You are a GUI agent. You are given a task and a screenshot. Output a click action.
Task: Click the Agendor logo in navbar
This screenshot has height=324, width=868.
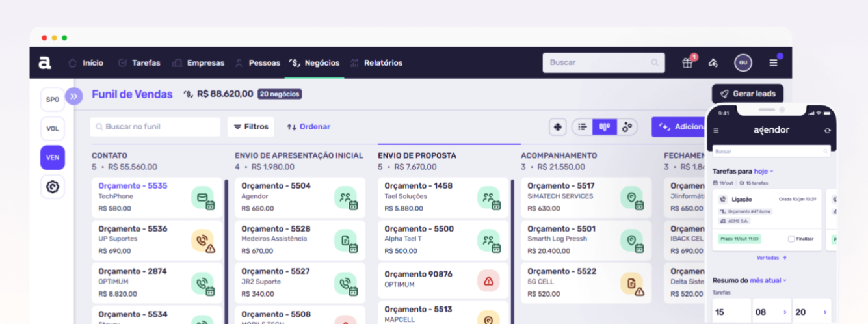coord(44,62)
